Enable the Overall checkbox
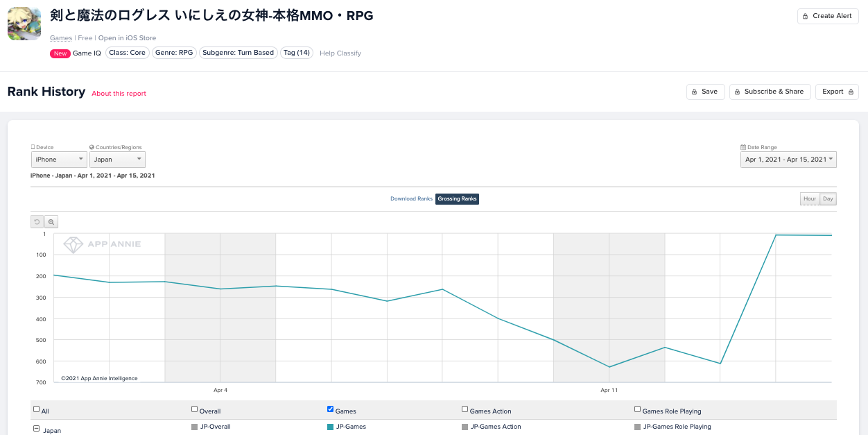This screenshot has width=868, height=435. (x=195, y=409)
